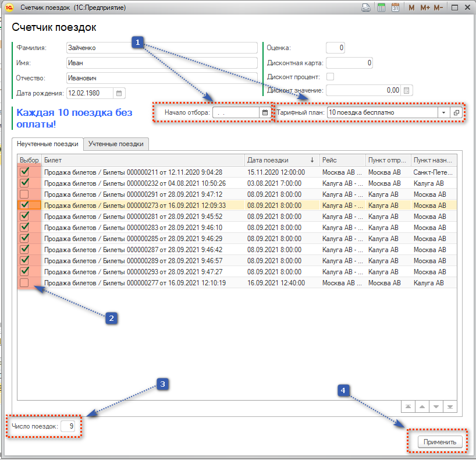Open date picker for Дата рождения
This screenshot has height=460, width=476.
click(119, 93)
